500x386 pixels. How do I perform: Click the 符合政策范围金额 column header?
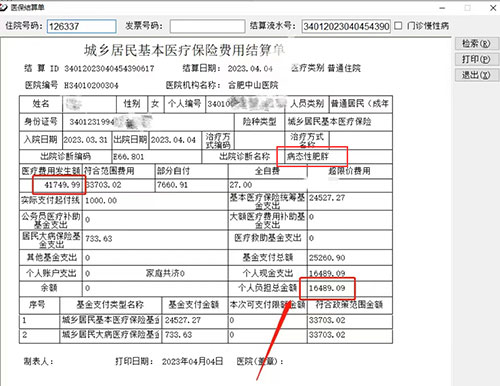tap(349, 304)
